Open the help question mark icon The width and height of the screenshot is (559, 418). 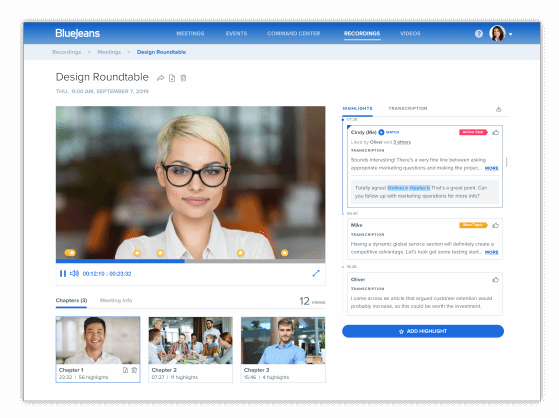[x=479, y=34]
